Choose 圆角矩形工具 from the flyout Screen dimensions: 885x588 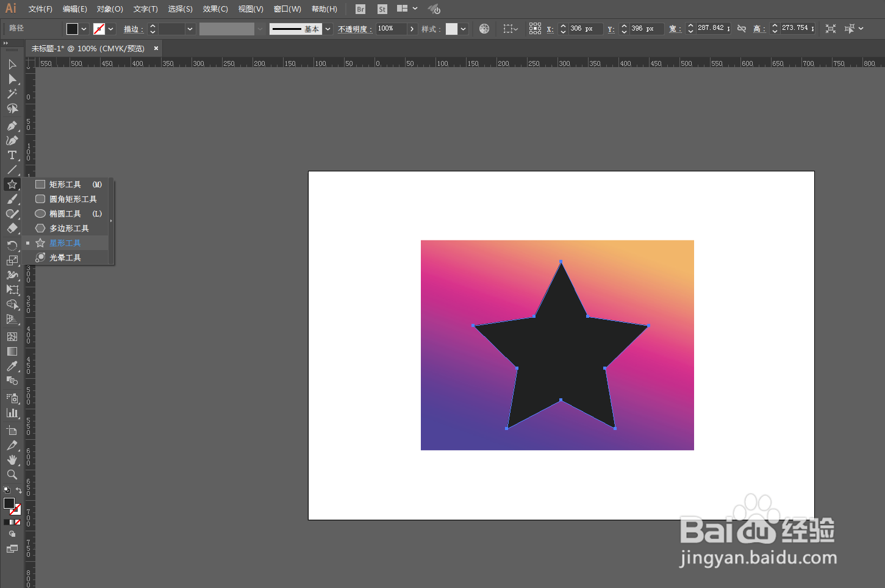[x=66, y=199]
